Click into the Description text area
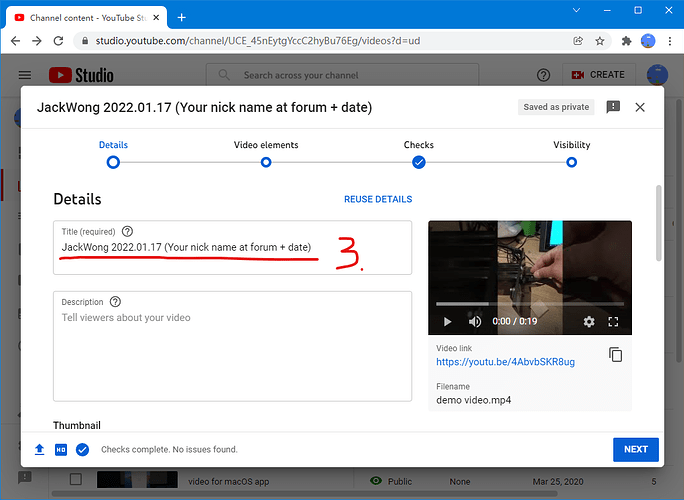684x500 pixels. 233,346
